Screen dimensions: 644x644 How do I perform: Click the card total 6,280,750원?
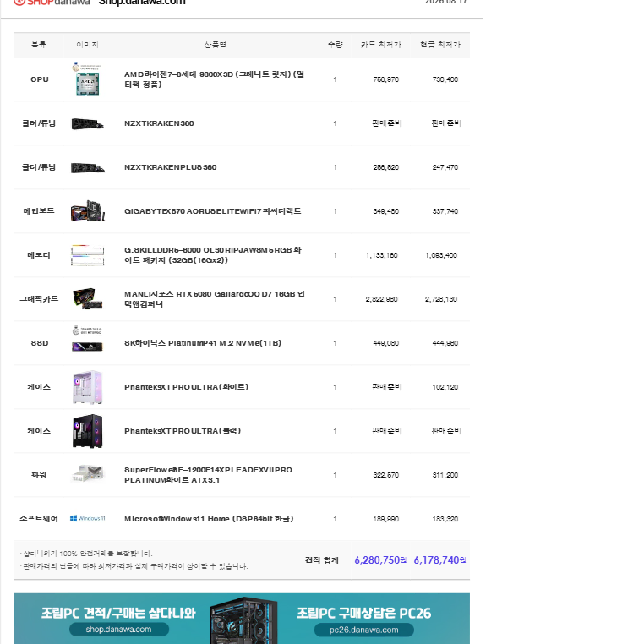(x=380, y=560)
